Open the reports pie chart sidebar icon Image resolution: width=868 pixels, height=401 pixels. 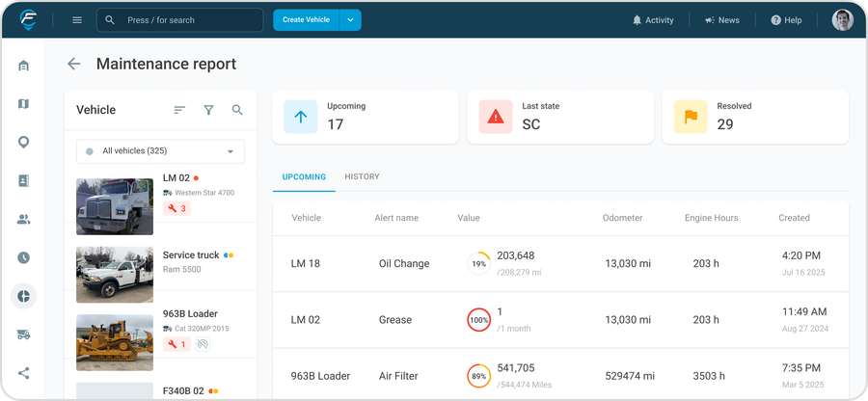pyautogui.click(x=23, y=297)
